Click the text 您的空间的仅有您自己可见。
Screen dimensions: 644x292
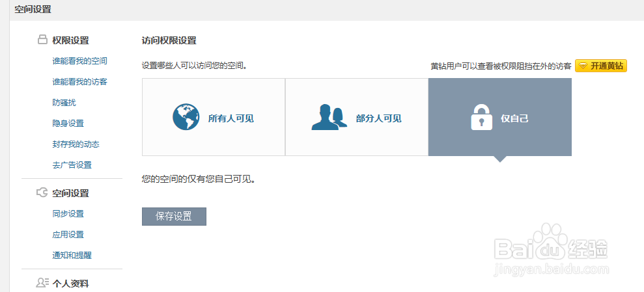(199, 179)
